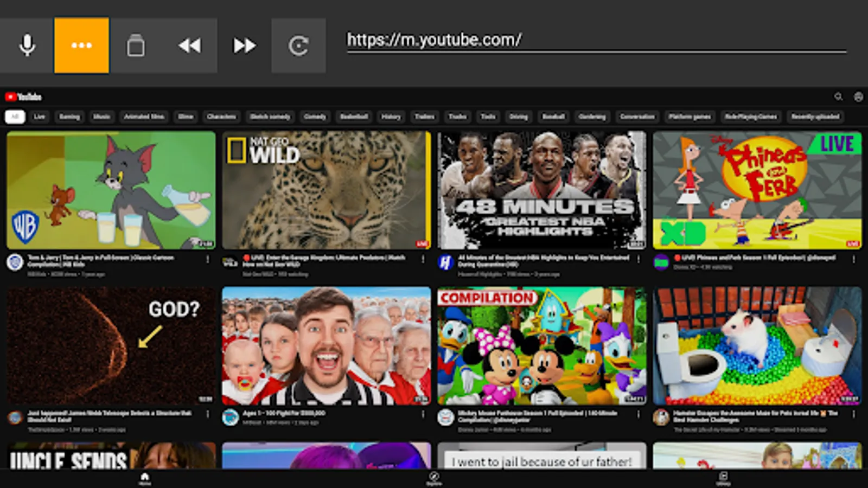
Task: Click the YouTube logo
Action: click(23, 97)
